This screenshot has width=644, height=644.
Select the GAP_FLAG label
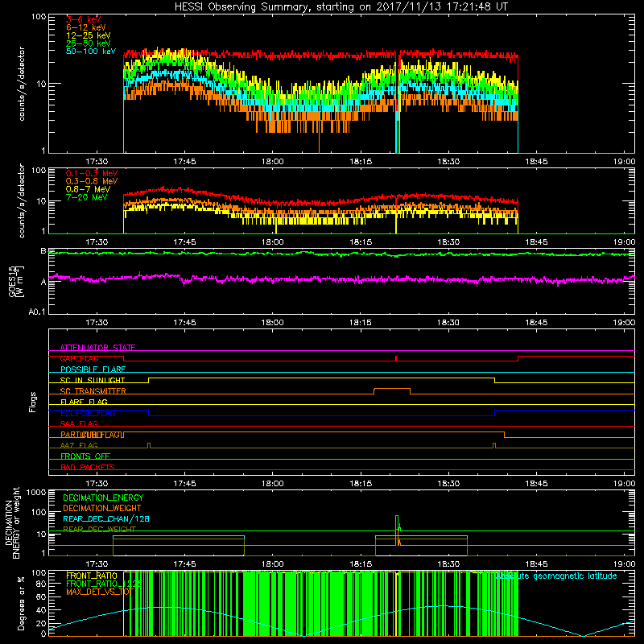click(80, 358)
